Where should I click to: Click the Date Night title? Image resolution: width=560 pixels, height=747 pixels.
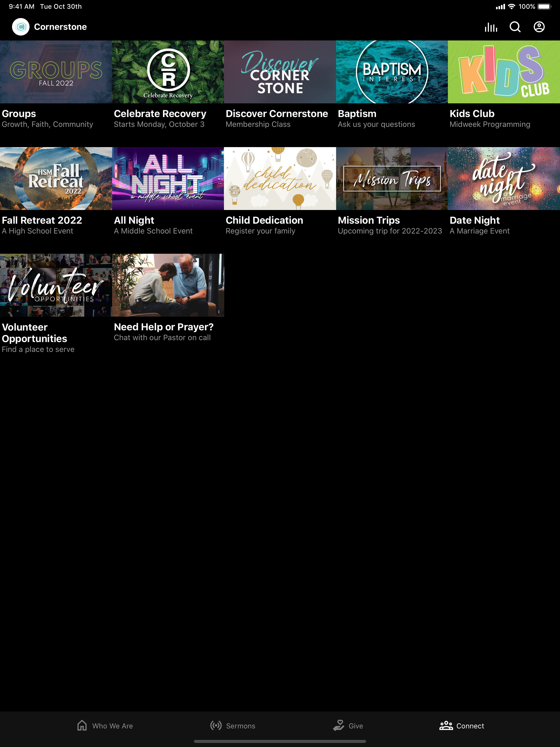pos(474,220)
